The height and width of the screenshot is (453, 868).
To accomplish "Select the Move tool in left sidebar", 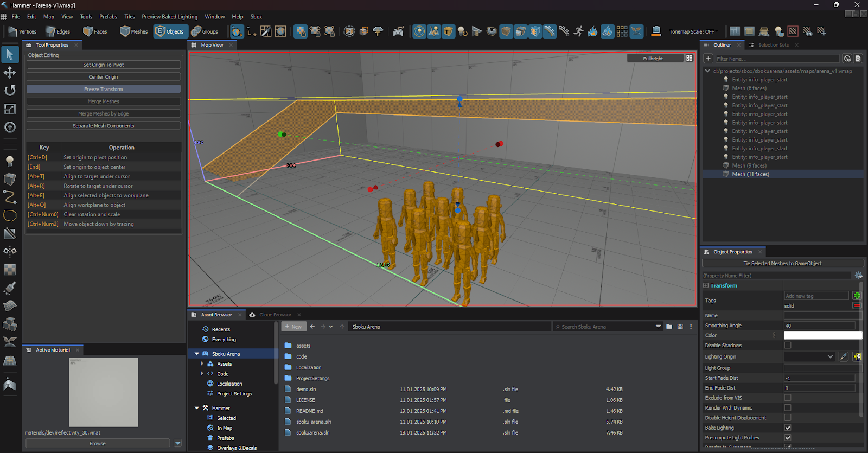I will (x=10, y=72).
